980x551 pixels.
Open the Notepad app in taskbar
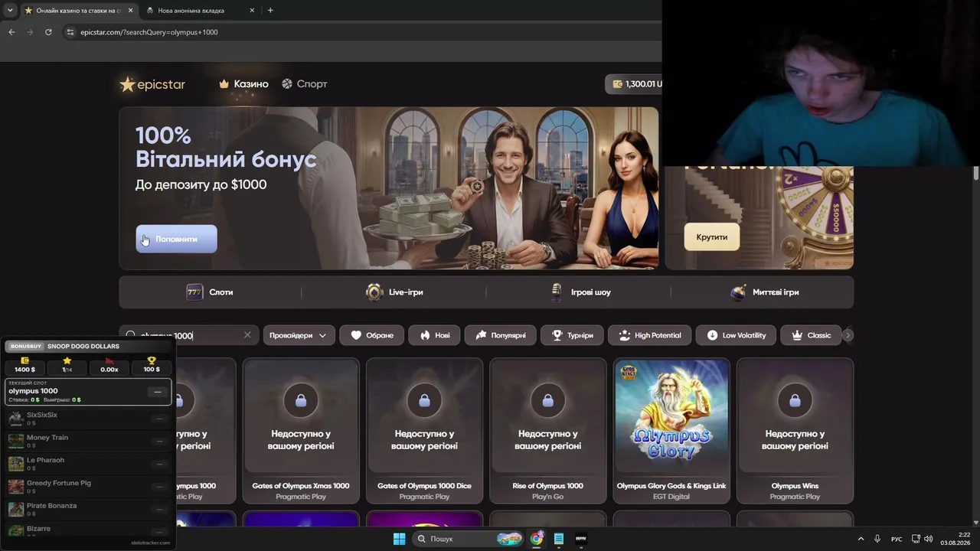559,539
